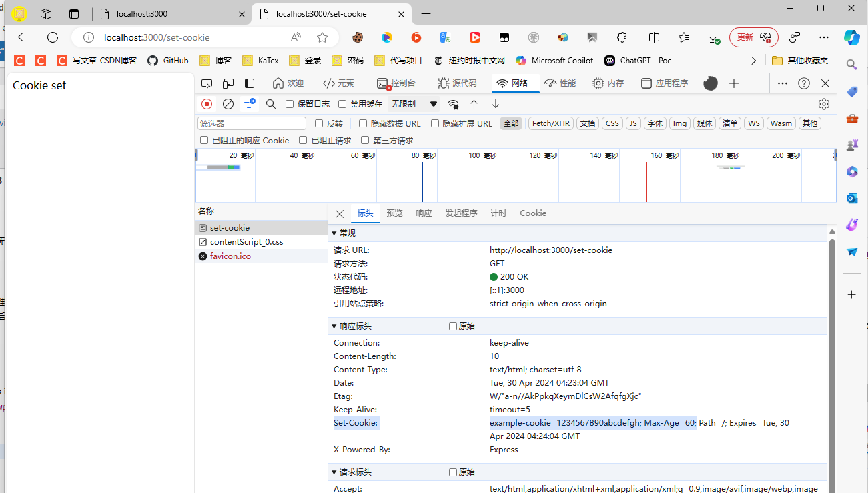Open the GitHub bookmark
868x493 pixels.
click(167, 61)
